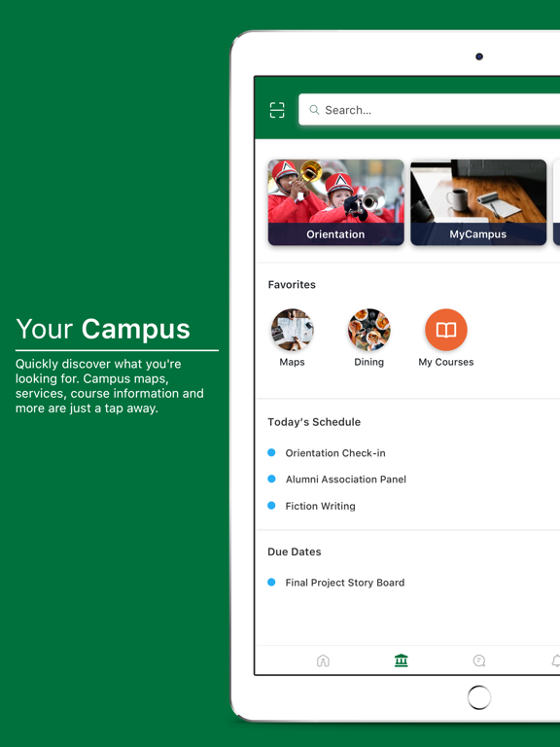The height and width of the screenshot is (747, 560).
Task: Switch to the Messages chat tab
Action: click(x=479, y=660)
